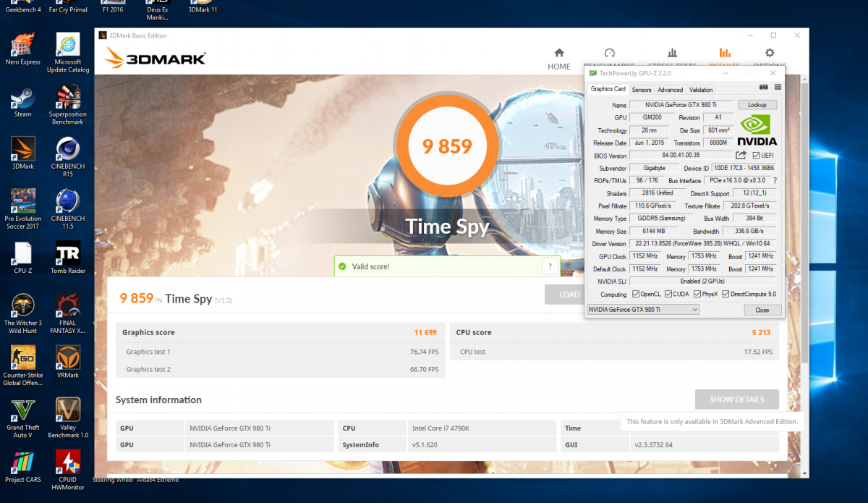This screenshot has height=503, width=868.
Task: Click the question mark beside Valid score
Action: [x=550, y=266]
